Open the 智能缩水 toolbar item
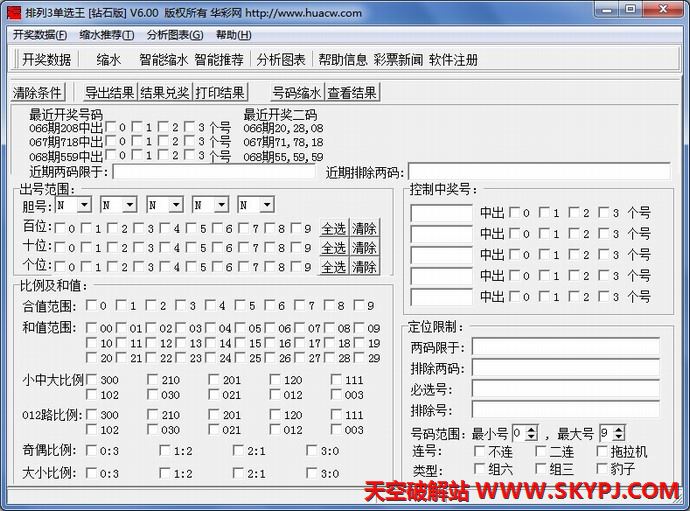Image resolution: width=690 pixels, height=511 pixels. click(x=163, y=60)
